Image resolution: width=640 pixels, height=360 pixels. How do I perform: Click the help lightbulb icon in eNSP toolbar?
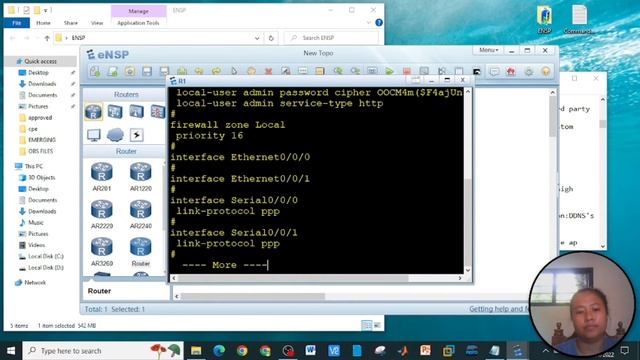coord(546,71)
